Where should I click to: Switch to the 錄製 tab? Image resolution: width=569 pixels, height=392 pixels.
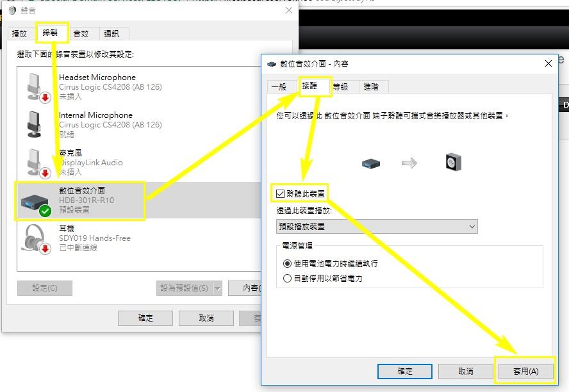click(50, 33)
